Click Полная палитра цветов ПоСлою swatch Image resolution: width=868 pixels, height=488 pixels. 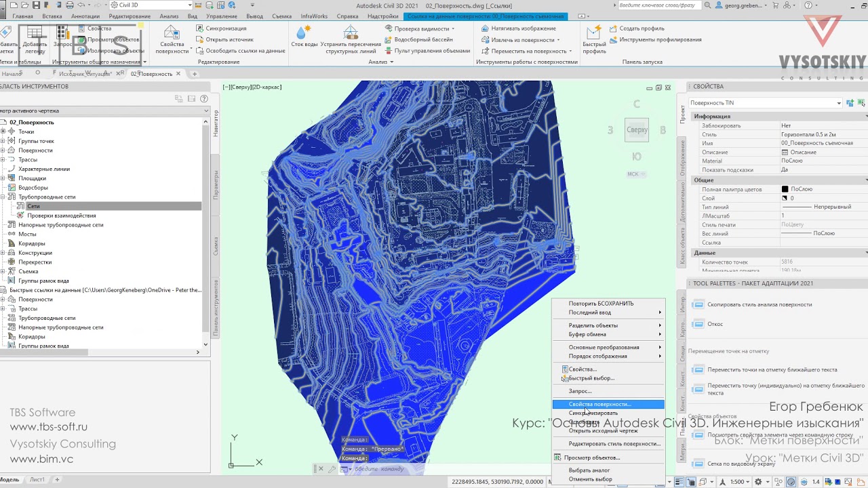785,190
